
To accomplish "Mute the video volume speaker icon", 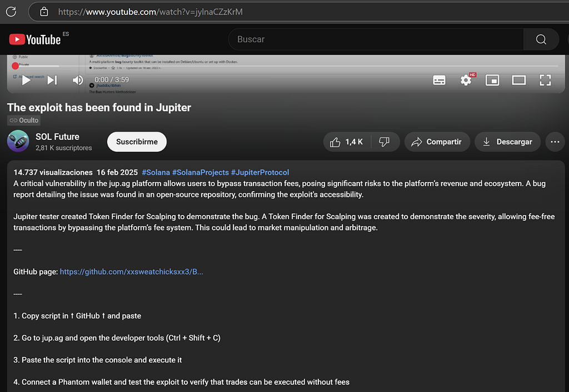I will click(x=78, y=80).
